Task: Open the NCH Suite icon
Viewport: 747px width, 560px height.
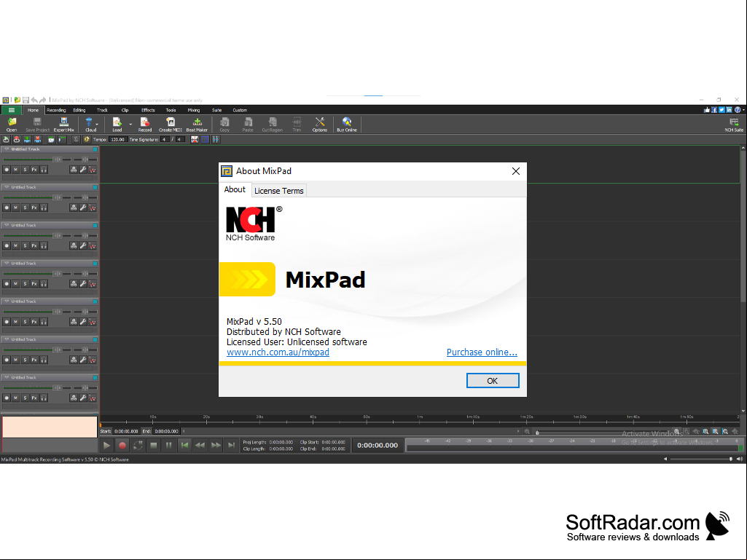Action: click(x=734, y=125)
